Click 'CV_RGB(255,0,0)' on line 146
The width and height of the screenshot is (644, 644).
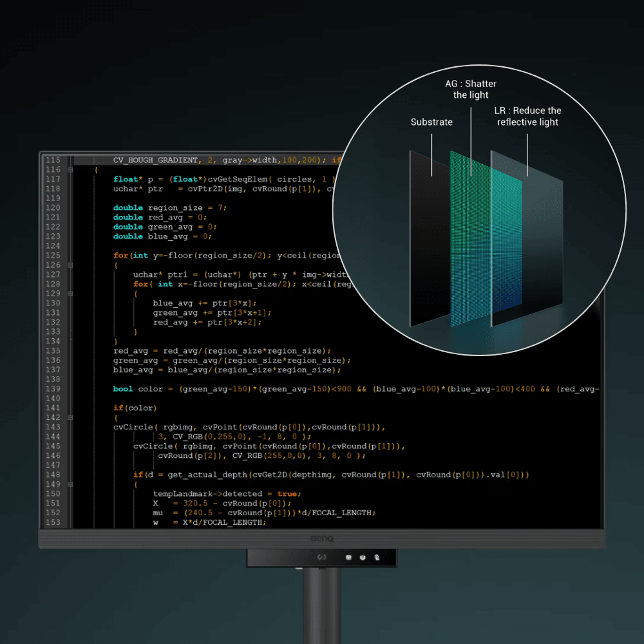point(269,455)
